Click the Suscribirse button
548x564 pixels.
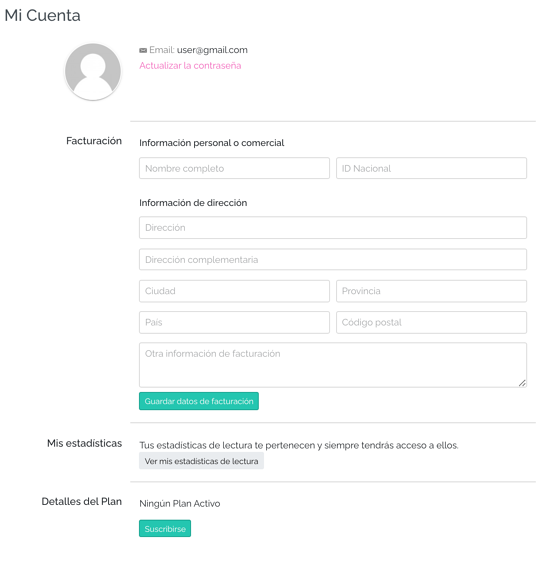point(165,528)
